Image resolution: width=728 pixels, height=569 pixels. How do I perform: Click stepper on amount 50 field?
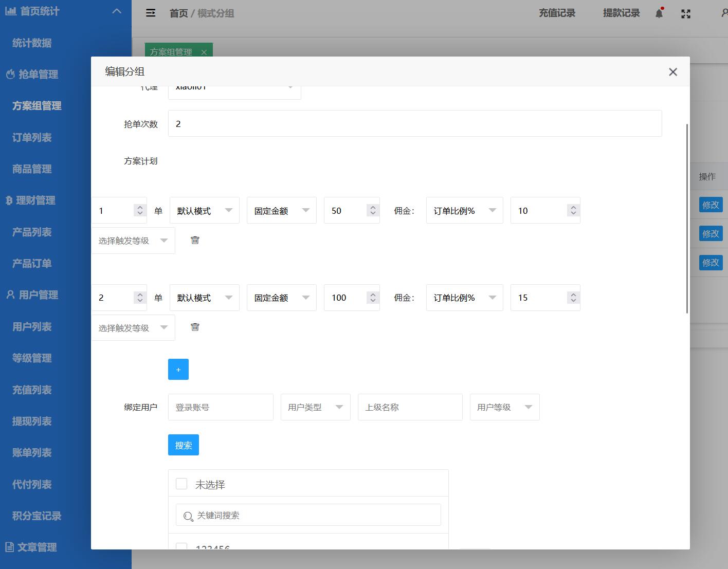(x=373, y=210)
